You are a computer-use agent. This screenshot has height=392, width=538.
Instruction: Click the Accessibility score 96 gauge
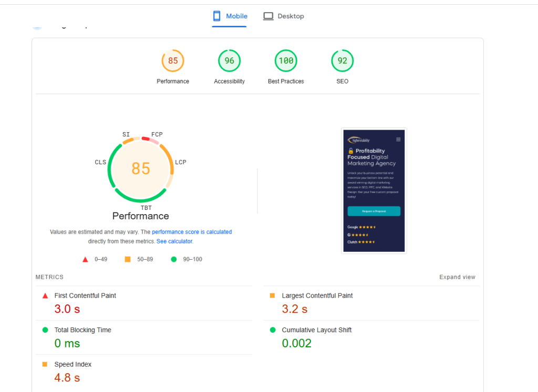coord(229,61)
